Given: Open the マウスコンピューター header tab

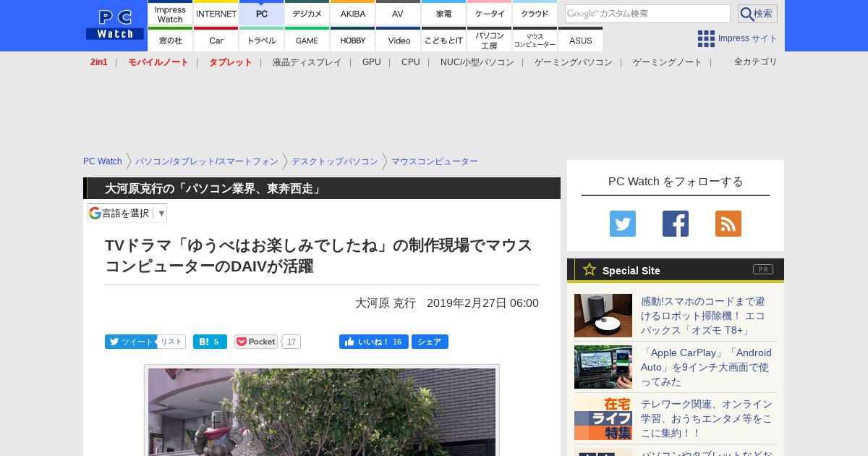Looking at the screenshot, I should (535, 40).
